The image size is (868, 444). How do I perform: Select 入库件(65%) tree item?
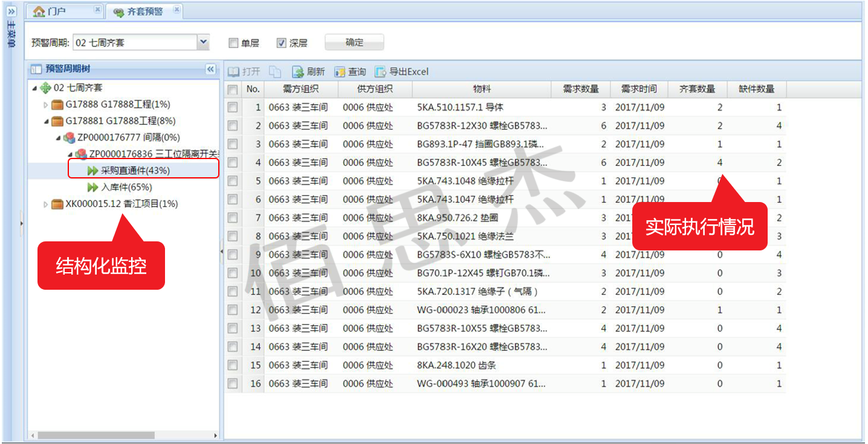126,188
